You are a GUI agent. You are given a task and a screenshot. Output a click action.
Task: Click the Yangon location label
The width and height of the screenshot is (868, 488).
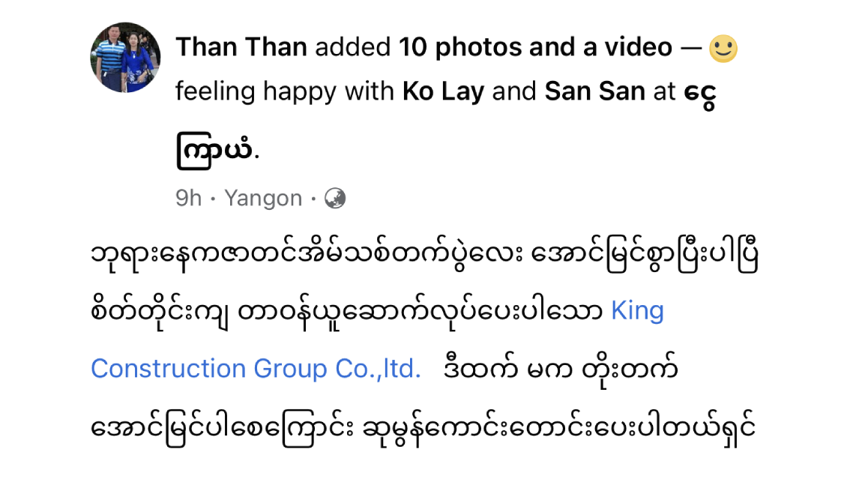tap(263, 199)
